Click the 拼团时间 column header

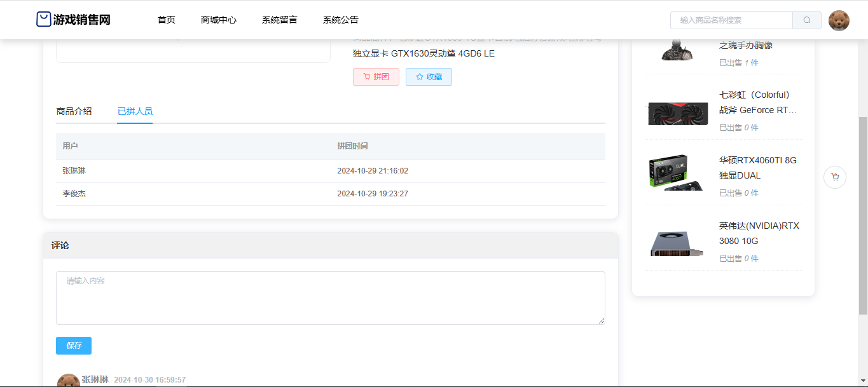[352, 146]
